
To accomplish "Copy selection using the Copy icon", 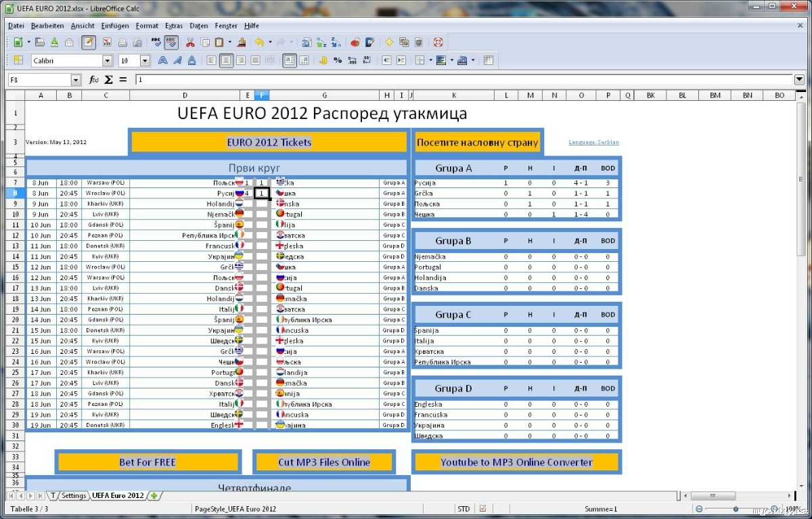I will [x=205, y=42].
